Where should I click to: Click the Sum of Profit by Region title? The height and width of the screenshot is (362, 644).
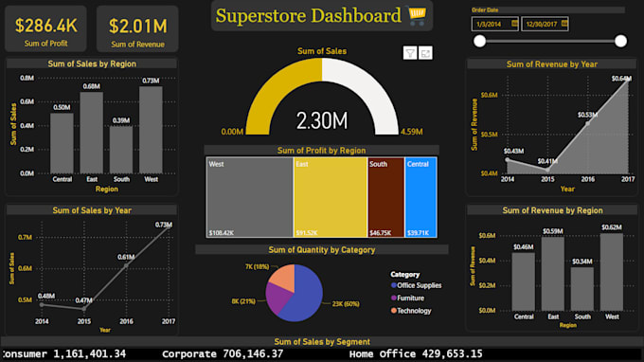(x=322, y=151)
